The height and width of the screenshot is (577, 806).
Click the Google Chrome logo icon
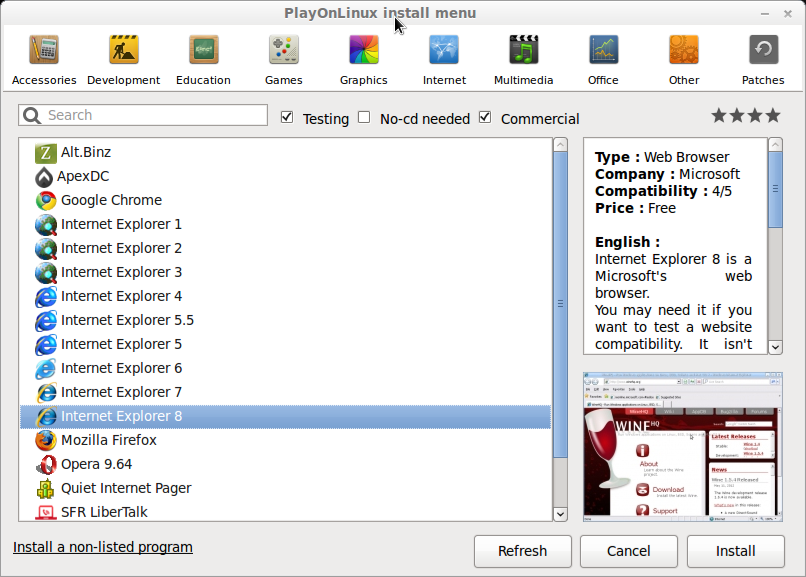(46, 200)
